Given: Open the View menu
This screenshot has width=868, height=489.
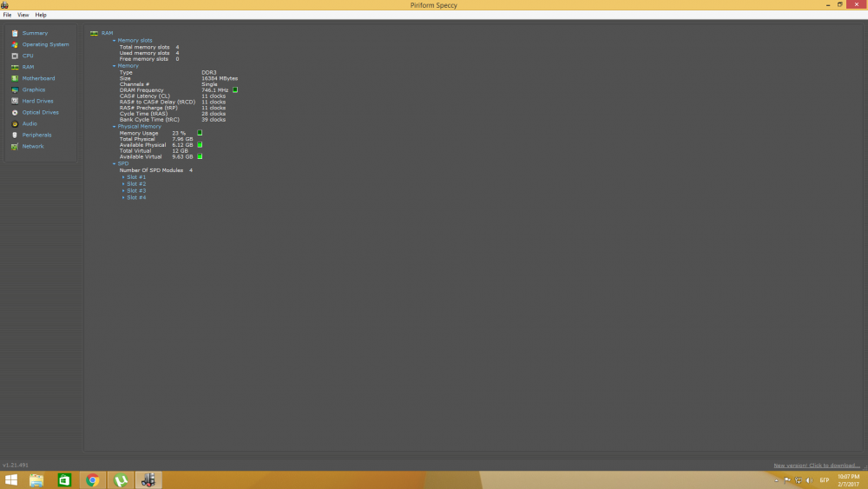Looking at the screenshot, I should (x=23, y=15).
